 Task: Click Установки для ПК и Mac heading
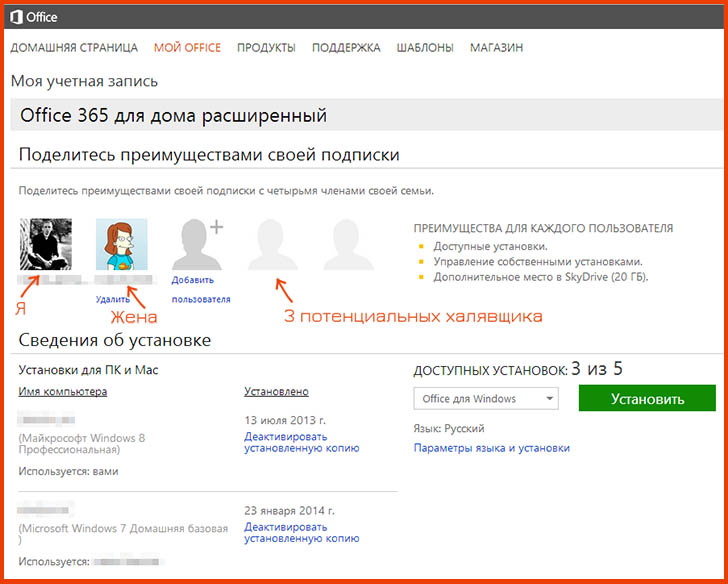(88, 370)
